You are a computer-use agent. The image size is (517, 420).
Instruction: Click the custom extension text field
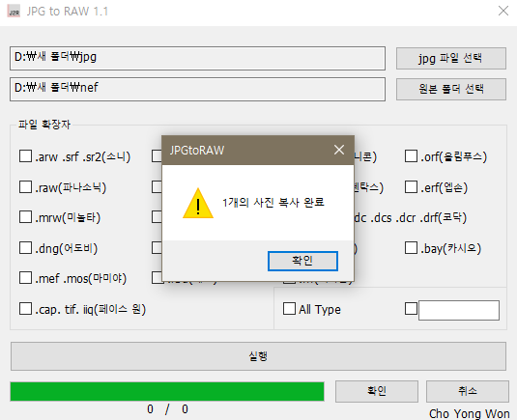tap(459, 310)
